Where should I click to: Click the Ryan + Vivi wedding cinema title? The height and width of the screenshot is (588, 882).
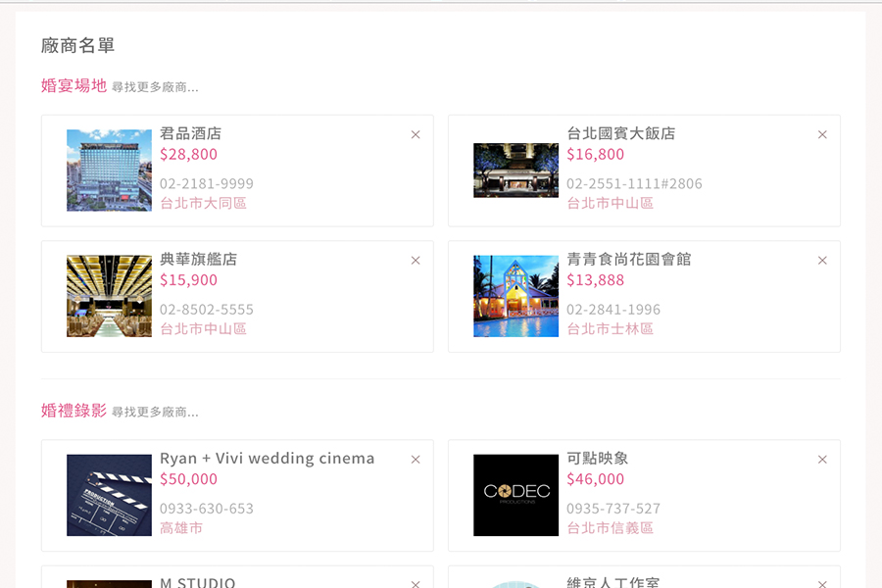pyautogui.click(x=267, y=459)
